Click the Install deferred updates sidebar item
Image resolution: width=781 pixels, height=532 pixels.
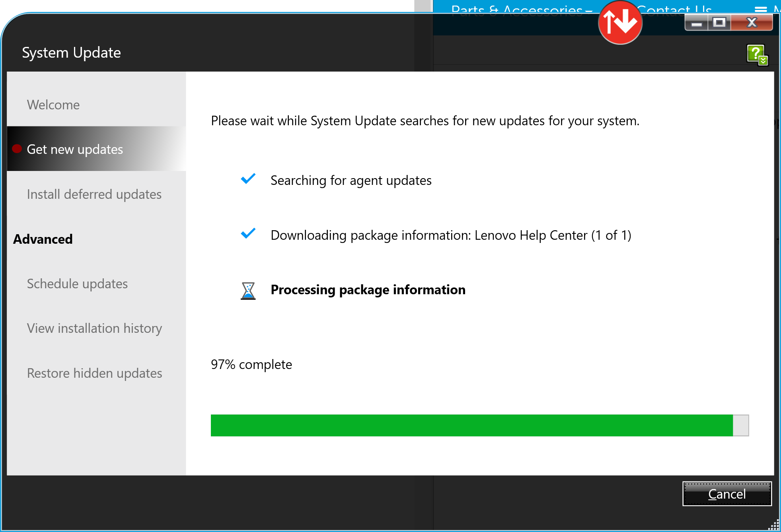pos(94,194)
